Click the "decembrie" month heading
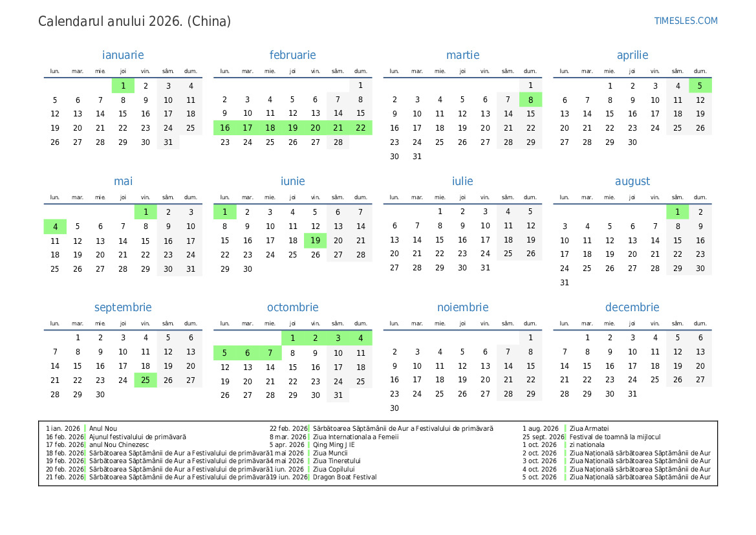This screenshot has width=756, height=535. [x=632, y=307]
